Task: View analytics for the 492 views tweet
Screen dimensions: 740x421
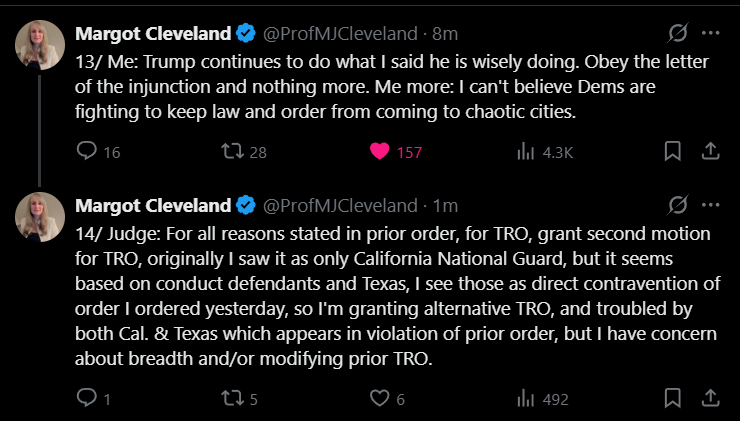Action: [525, 398]
